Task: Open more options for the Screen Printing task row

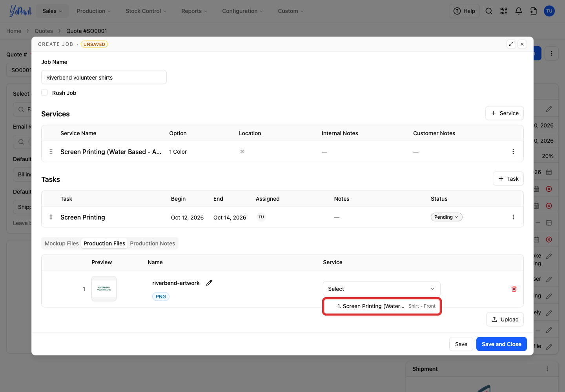Action: pyautogui.click(x=513, y=217)
